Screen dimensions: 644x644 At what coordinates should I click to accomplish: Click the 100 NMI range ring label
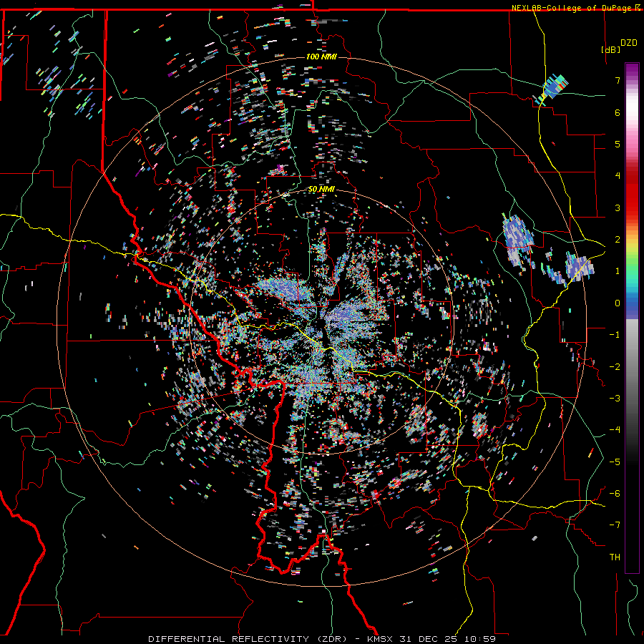(x=321, y=57)
